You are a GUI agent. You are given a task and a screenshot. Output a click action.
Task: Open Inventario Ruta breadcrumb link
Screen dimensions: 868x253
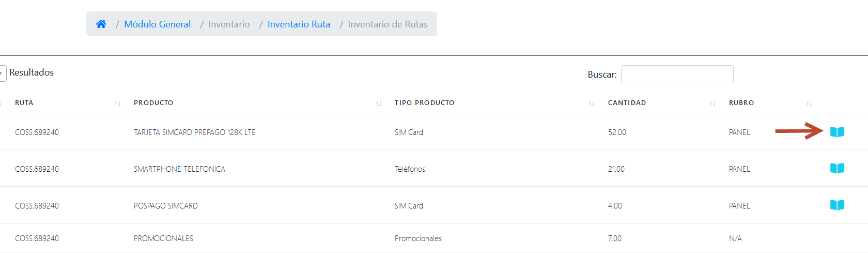(x=299, y=24)
